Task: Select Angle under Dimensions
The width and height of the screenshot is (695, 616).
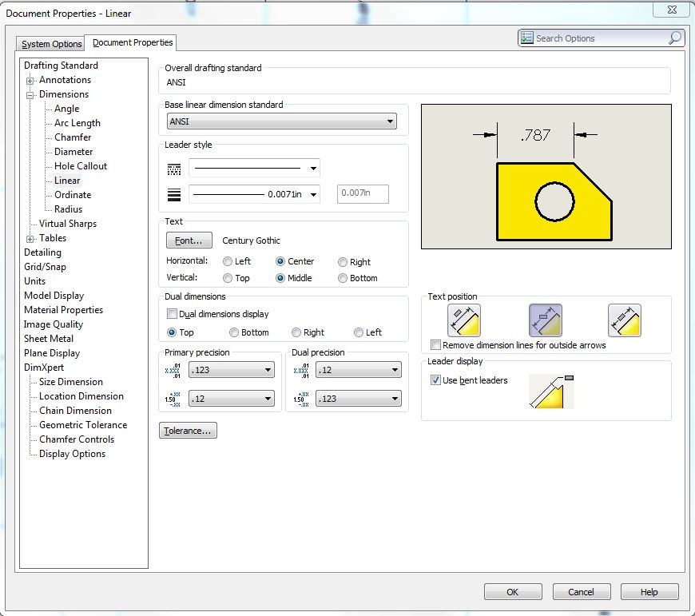Action: coord(66,109)
